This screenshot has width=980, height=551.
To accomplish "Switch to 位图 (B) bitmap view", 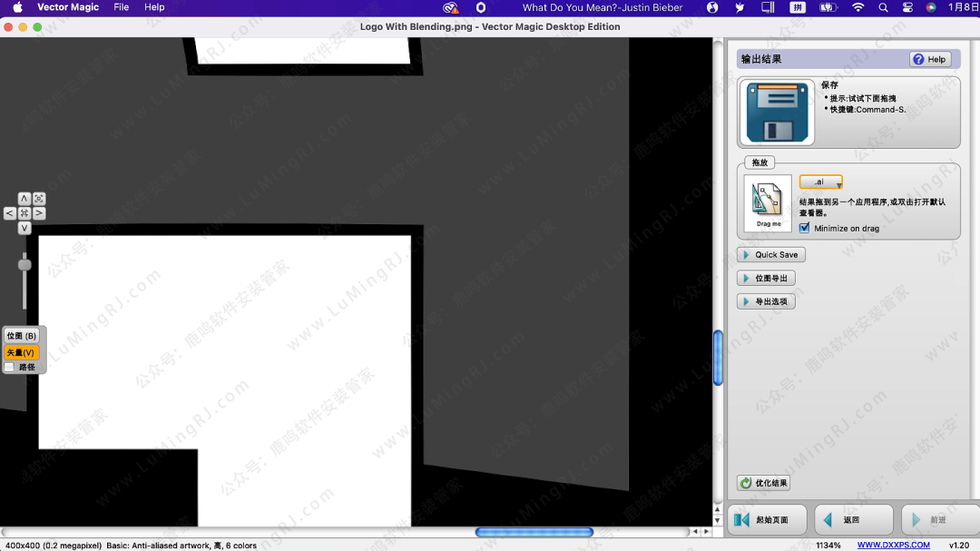I will [x=22, y=336].
